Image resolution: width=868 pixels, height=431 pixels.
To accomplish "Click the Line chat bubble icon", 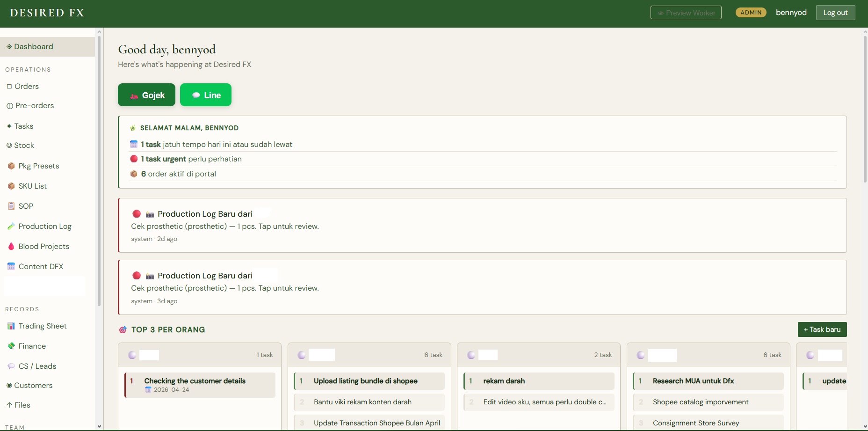I will click(x=196, y=95).
